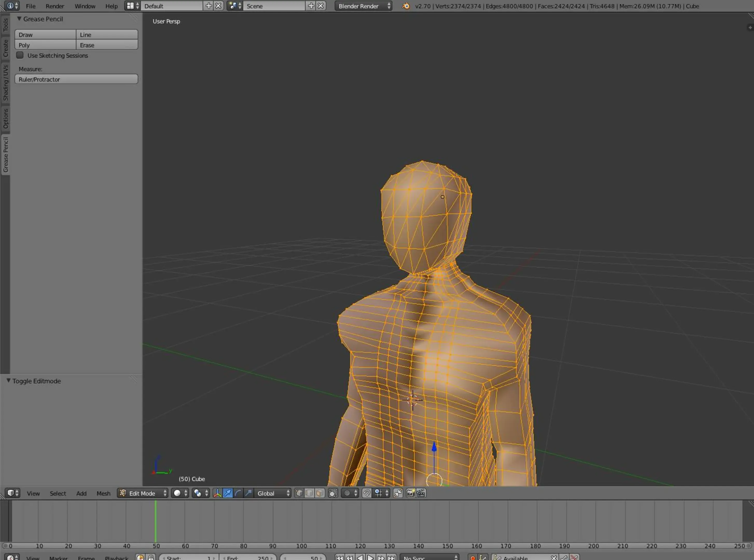Image resolution: width=754 pixels, height=560 pixels.
Task: Select the scale manipulator icon
Action: [x=249, y=493]
